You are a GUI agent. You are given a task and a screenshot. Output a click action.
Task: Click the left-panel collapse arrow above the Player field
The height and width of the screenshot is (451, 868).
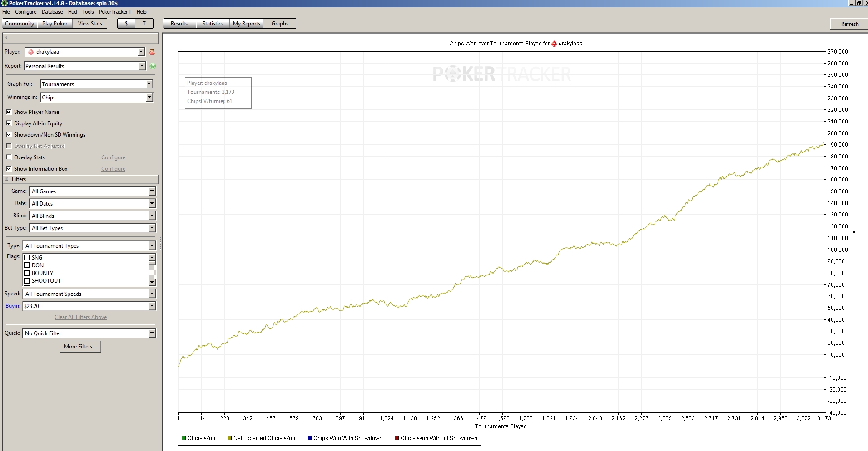coord(6,38)
